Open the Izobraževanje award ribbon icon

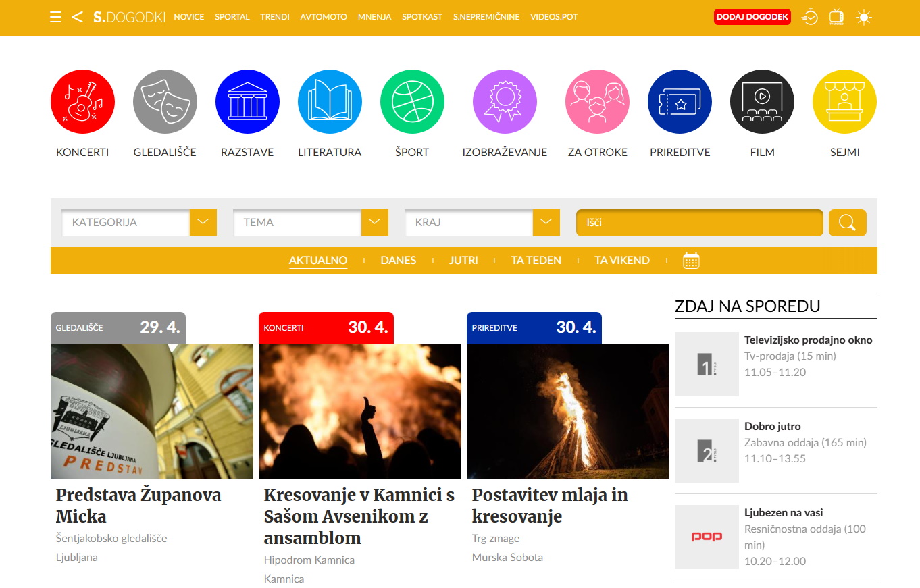(x=505, y=102)
